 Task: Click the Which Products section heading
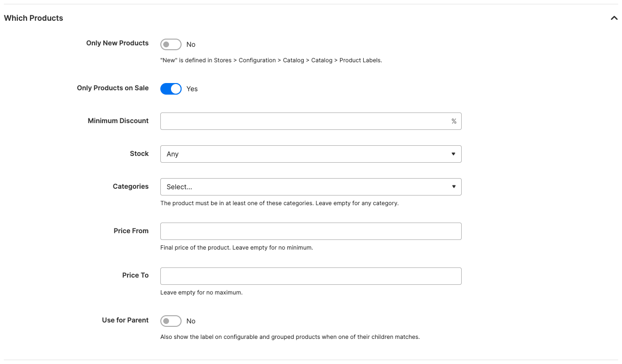pos(33,18)
